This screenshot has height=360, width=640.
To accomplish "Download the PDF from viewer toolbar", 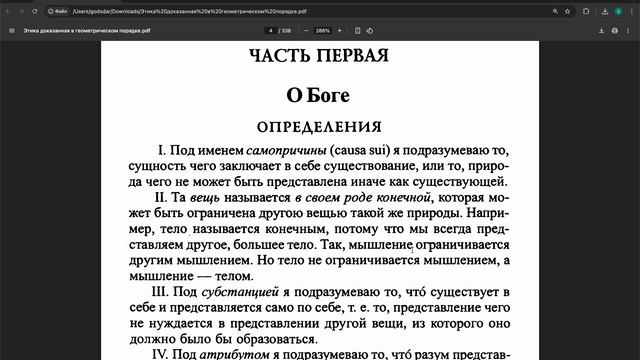I will click(601, 31).
